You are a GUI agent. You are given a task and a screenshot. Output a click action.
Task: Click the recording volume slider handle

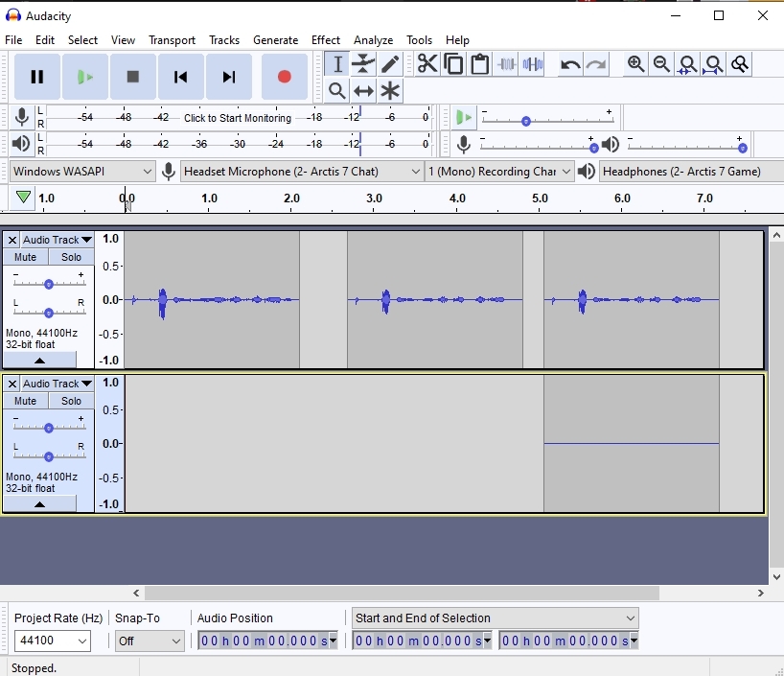click(593, 148)
